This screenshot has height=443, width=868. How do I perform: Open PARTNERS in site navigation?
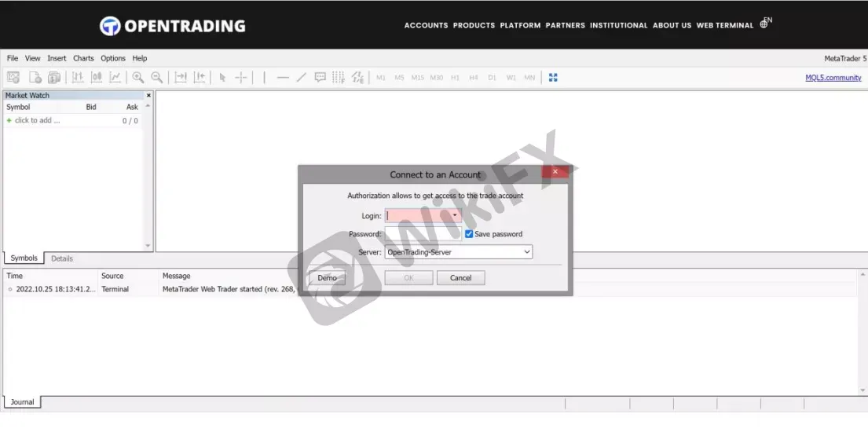point(566,25)
